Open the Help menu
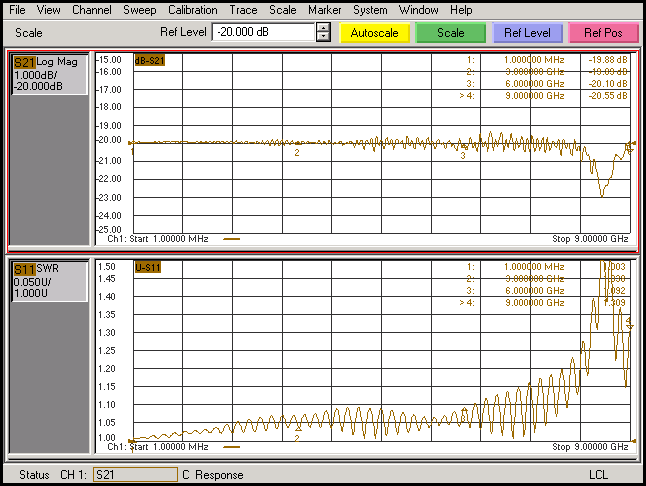Image resolution: width=646 pixels, height=486 pixels. click(461, 10)
